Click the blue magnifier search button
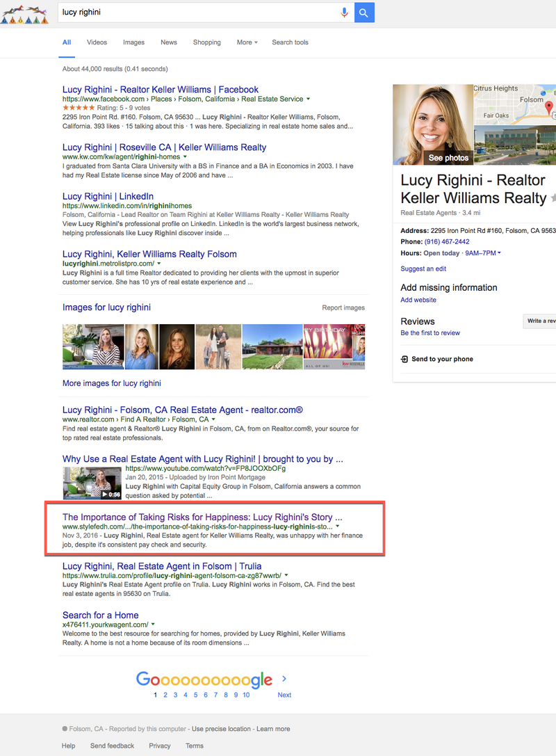The height and width of the screenshot is (756, 556). [x=364, y=13]
